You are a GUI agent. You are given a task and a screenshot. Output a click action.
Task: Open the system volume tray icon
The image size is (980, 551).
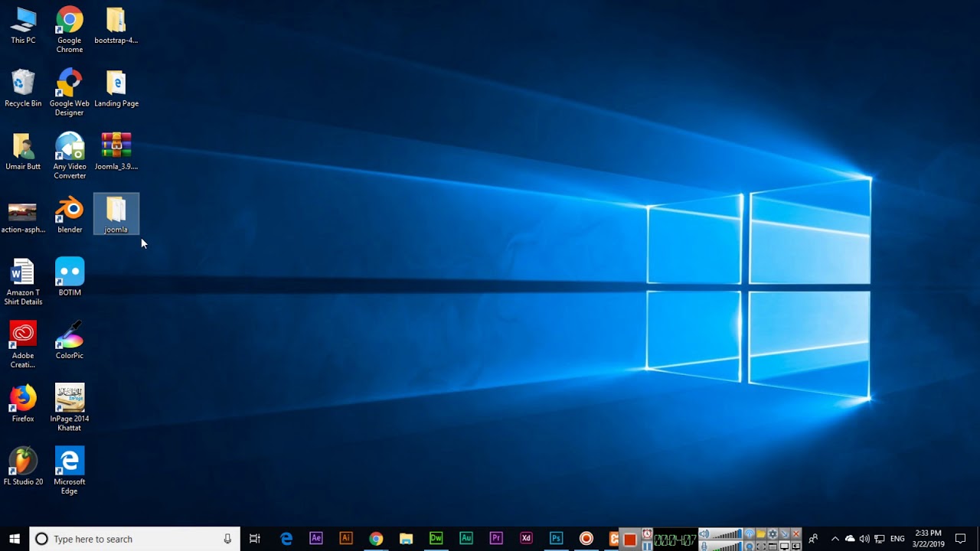[864, 539]
